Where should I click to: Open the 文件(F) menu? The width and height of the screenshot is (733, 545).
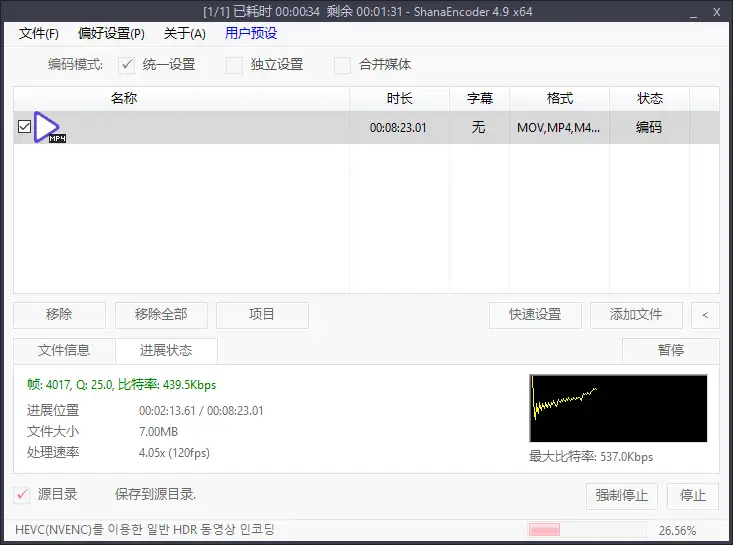pos(39,33)
